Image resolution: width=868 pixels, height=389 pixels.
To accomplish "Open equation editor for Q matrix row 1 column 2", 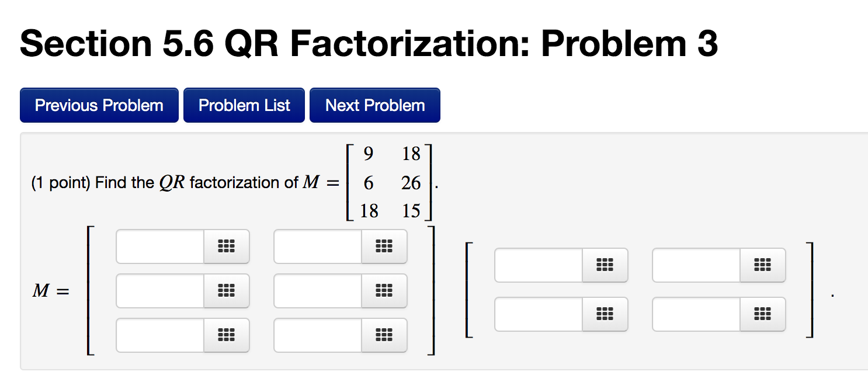I will 386,246.
